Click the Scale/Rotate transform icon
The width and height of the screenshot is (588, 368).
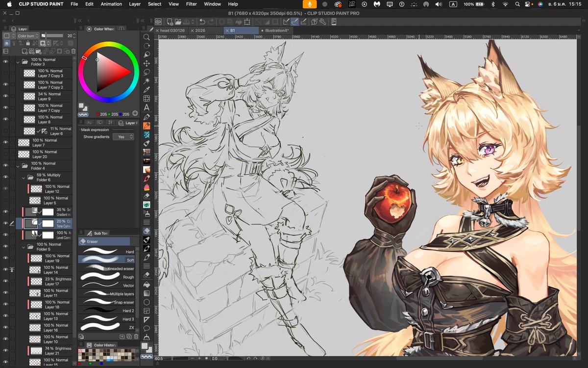[247, 22]
